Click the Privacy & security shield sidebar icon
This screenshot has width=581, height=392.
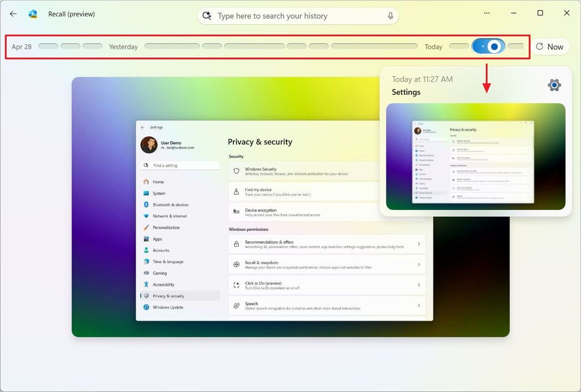click(x=146, y=296)
